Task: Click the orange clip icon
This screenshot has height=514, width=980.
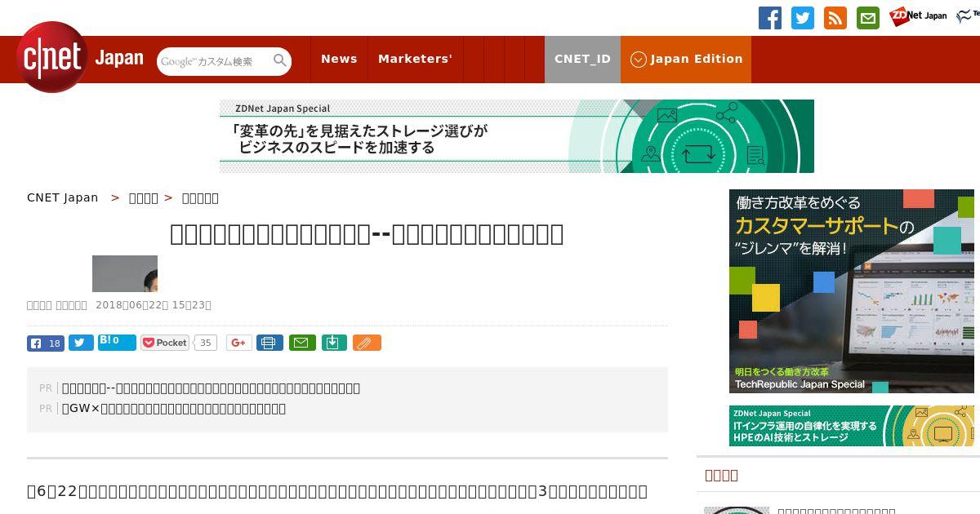Action: pos(367,343)
